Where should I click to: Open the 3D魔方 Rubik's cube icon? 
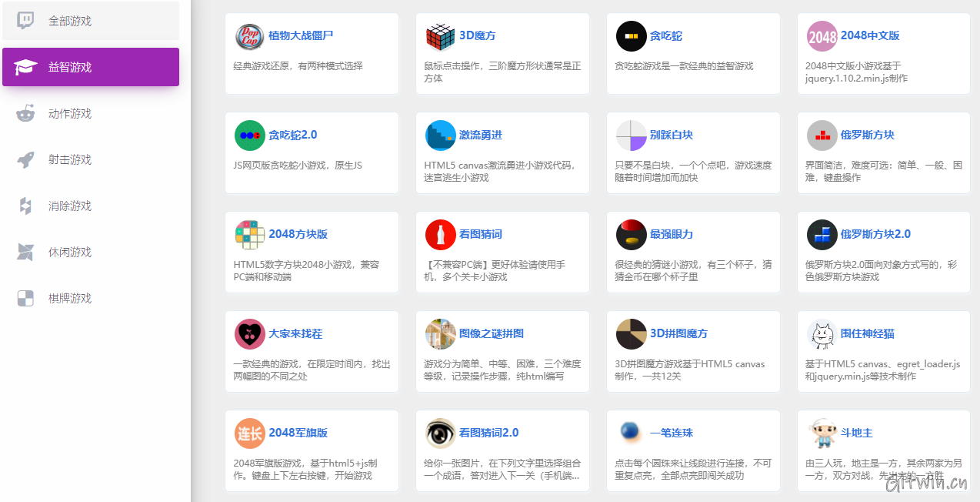tap(440, 36)
